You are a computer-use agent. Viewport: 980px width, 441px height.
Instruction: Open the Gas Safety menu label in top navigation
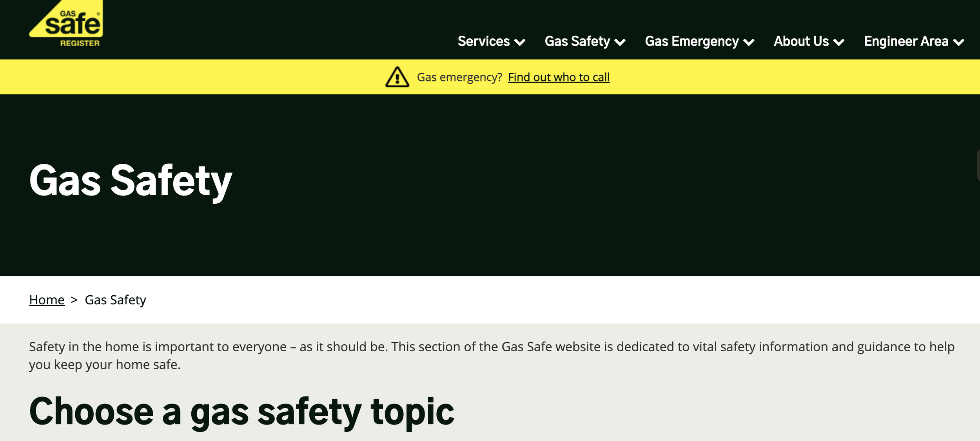coord(577,41)
